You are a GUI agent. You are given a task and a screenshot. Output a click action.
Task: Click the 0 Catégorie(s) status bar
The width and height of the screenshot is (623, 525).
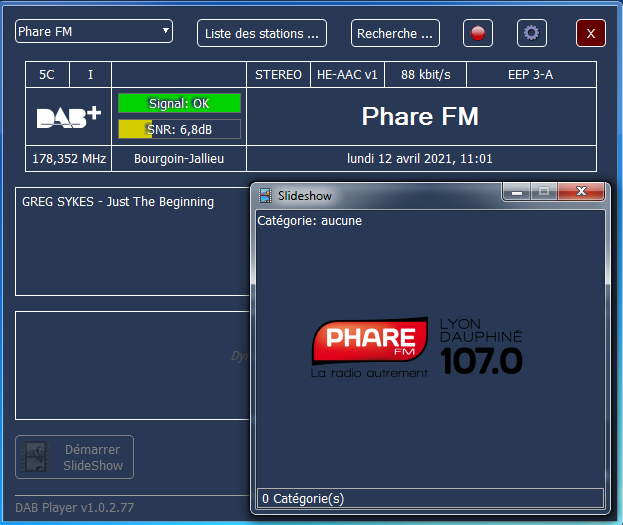tap(430, 498)
